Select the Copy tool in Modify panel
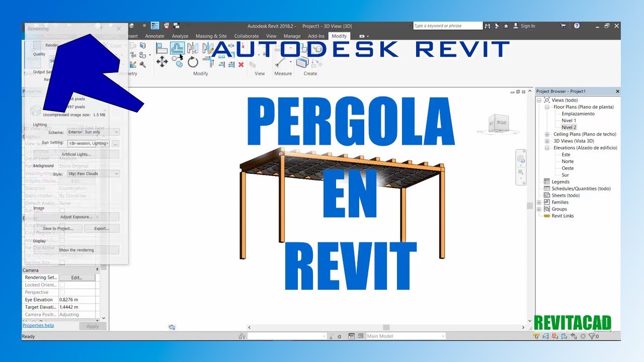 click(x=177, y=62)
